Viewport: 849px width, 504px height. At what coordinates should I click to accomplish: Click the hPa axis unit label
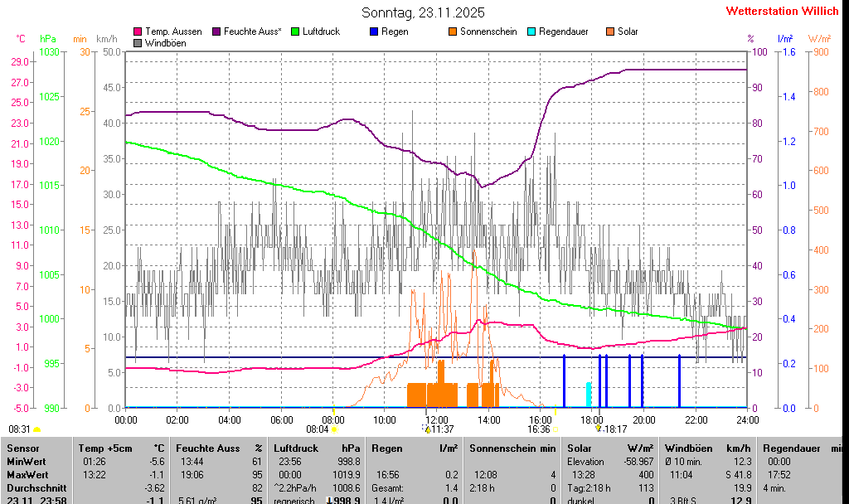tap(48, 39)
